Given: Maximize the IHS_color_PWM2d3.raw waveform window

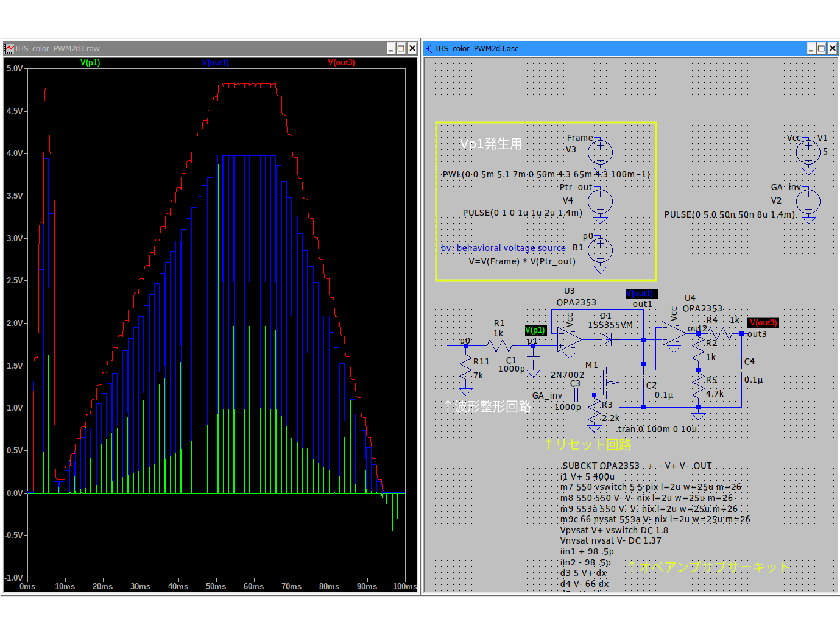Looking at the screenshot, I should click(401, 48).
